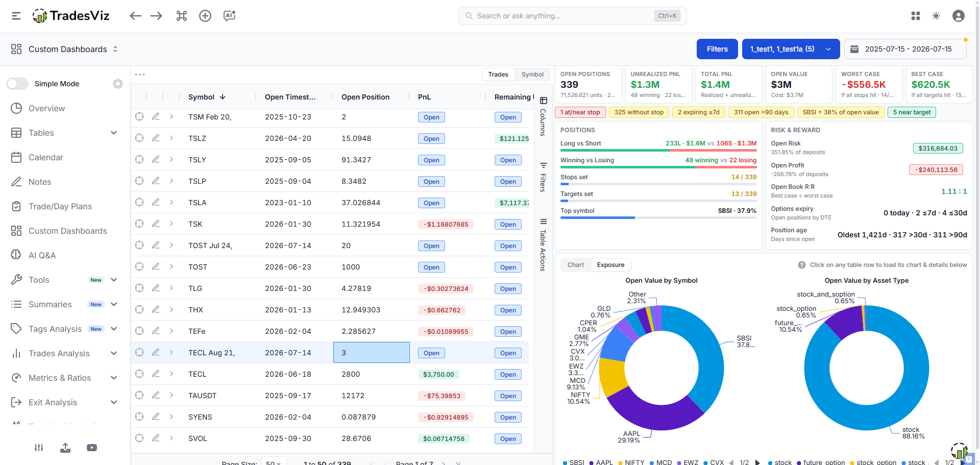Image resolution: width=980 pixels, height=465 pixels.
Task: Open the apps grid icon
Action: pyautogui.click(x=916, y=16)
